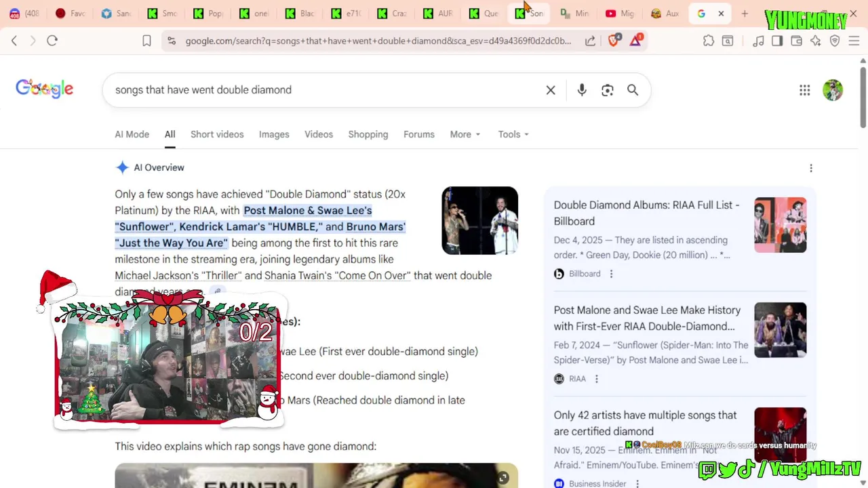868x488 pixels.
Task: Switch to the first browser tab labeled (408
Action: coord(24,14)
